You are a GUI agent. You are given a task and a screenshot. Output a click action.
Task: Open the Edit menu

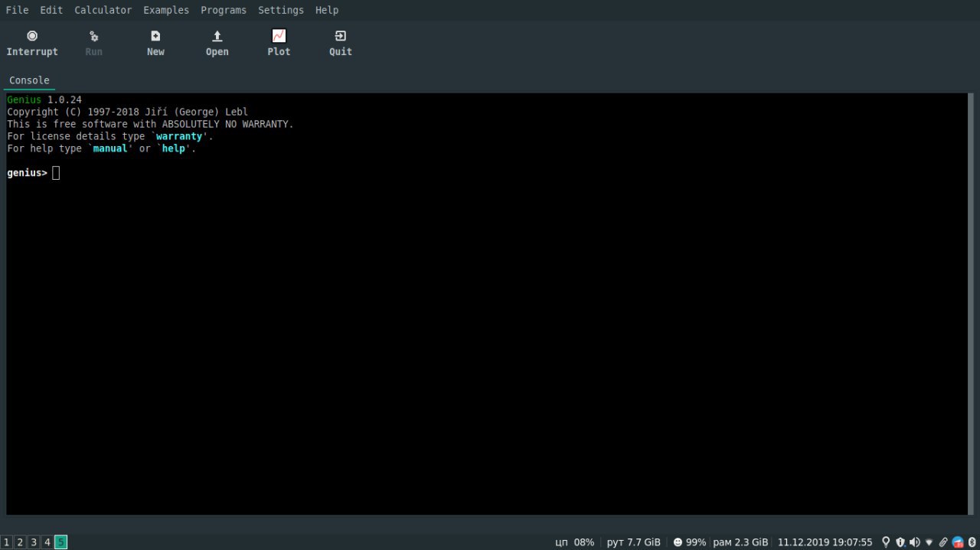pyautogui.click(x=51, y=10)
